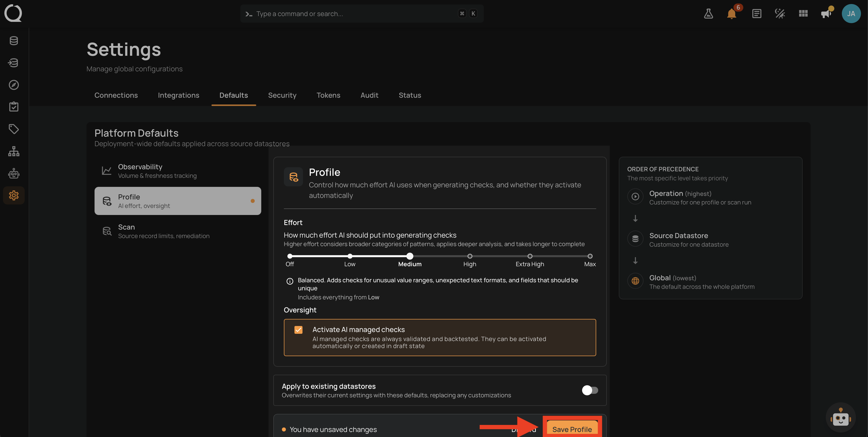
Task: Open the apps grid icon
Action: click(803, 14)
